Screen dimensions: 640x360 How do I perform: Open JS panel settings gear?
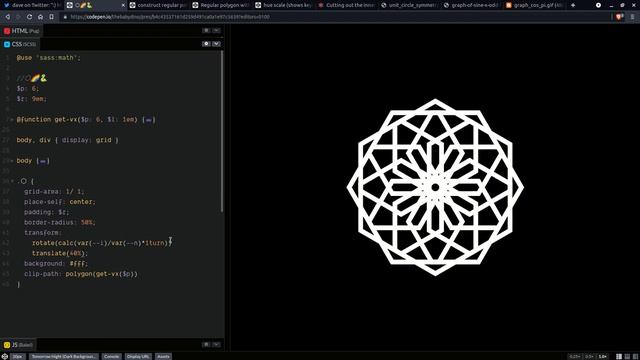[206, 344]
